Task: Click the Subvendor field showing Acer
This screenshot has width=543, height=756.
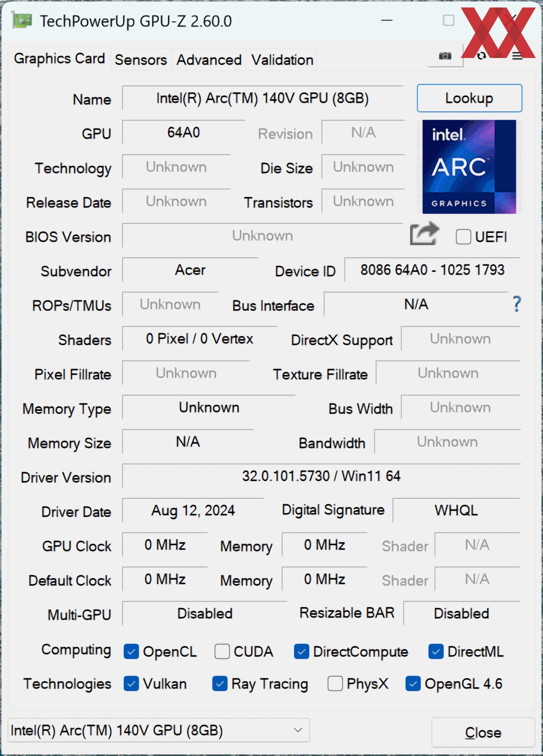Action: 190,270
